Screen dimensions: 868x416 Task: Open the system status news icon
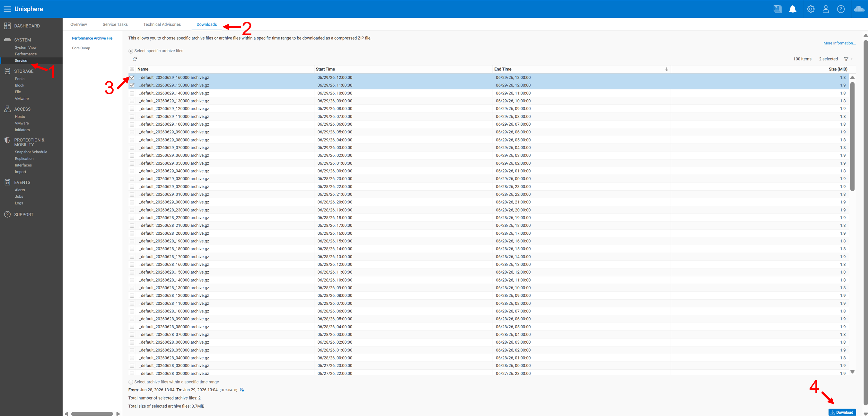(777, 9)
